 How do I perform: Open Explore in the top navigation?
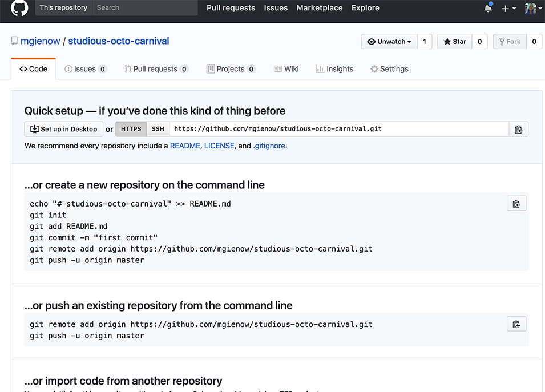[x=365, y=7]
